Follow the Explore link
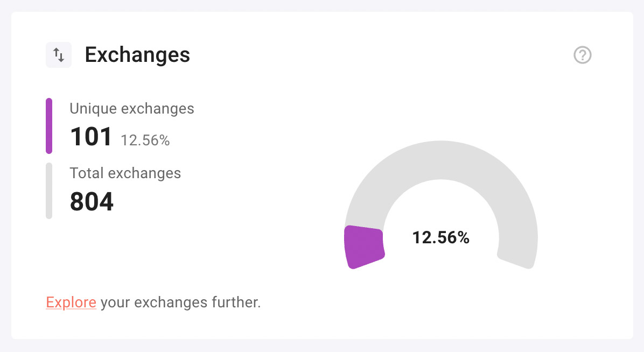This screenshot has height=352, width=644. tap(71, 302)
